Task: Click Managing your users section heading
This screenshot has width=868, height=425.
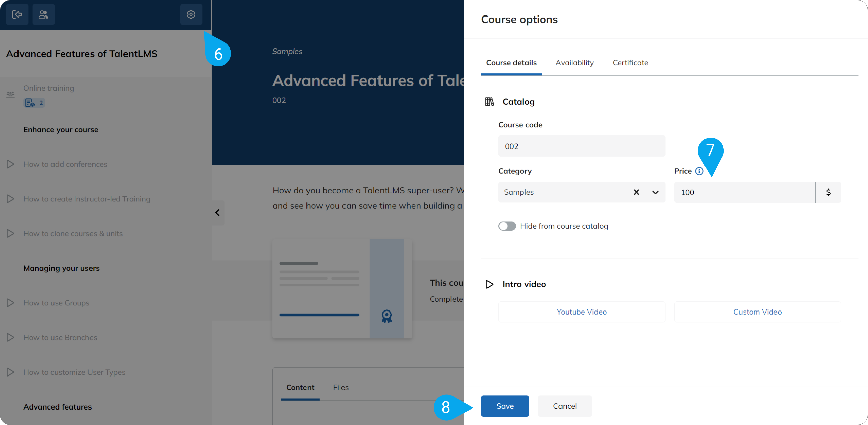Action: pyautogui.click(x=61, y=268)
